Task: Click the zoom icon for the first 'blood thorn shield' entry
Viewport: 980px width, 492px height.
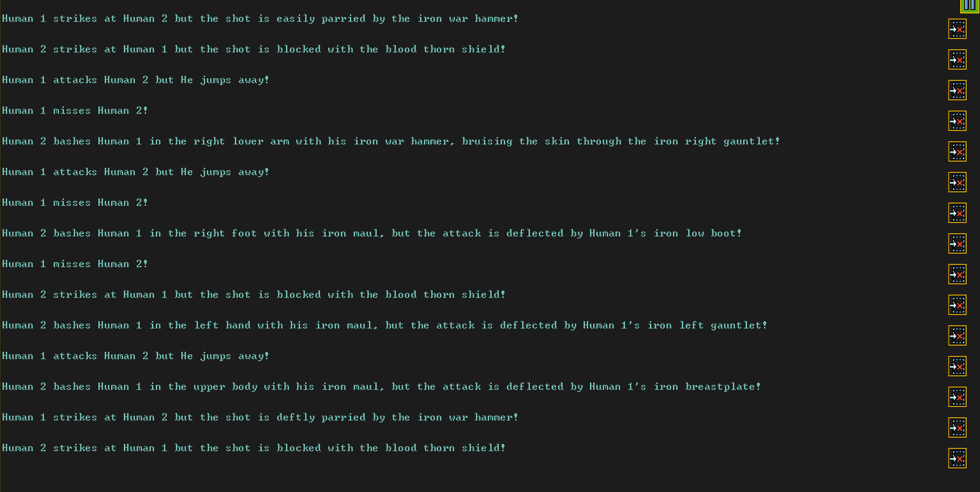Action: tap(957, 60)
